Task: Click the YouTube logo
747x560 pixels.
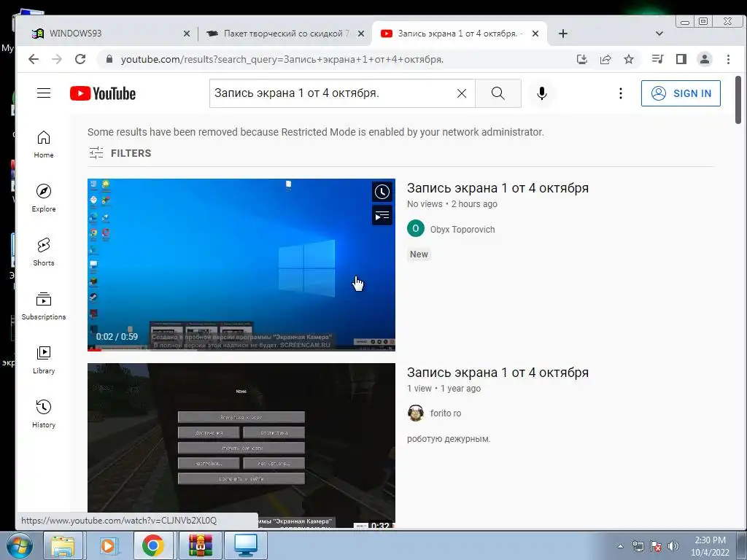Action: click(102, 93)
